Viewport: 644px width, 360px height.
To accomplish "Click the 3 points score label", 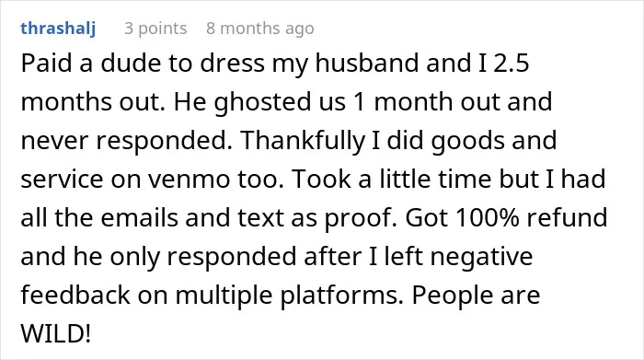I will point(155,29).
